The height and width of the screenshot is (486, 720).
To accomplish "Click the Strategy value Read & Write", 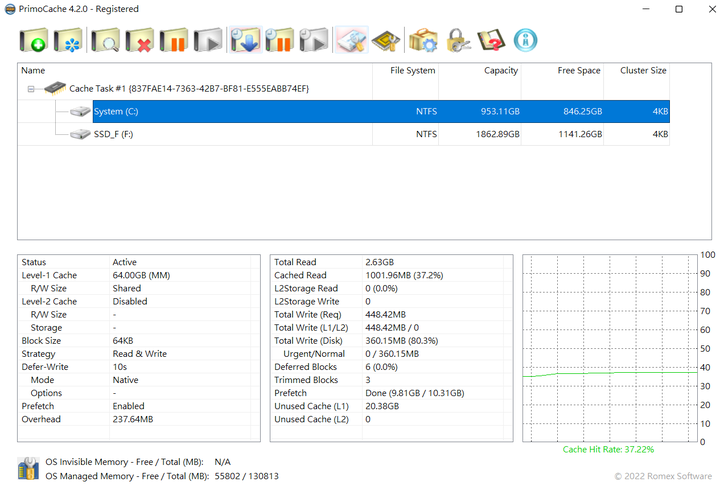I will (140, 354).
